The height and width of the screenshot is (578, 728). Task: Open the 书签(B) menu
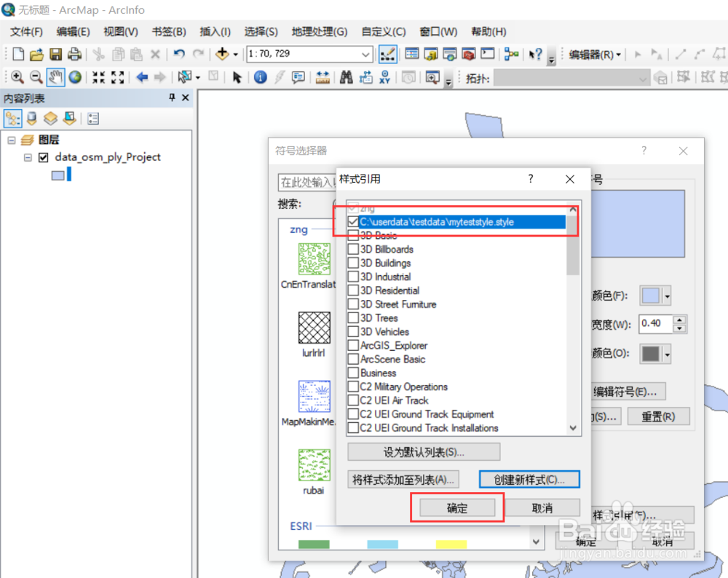(x=169, y=31)
